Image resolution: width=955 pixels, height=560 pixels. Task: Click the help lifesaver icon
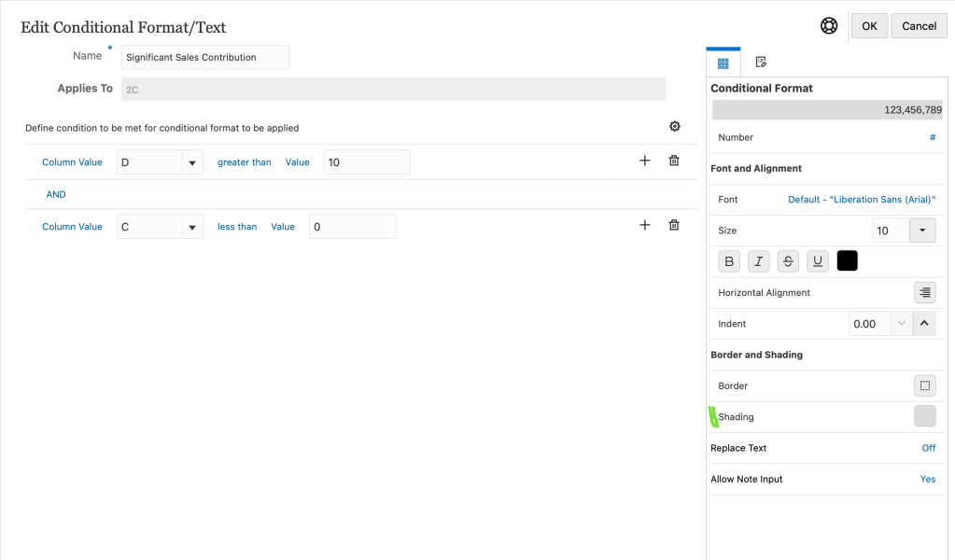click(x=829, y=26)
